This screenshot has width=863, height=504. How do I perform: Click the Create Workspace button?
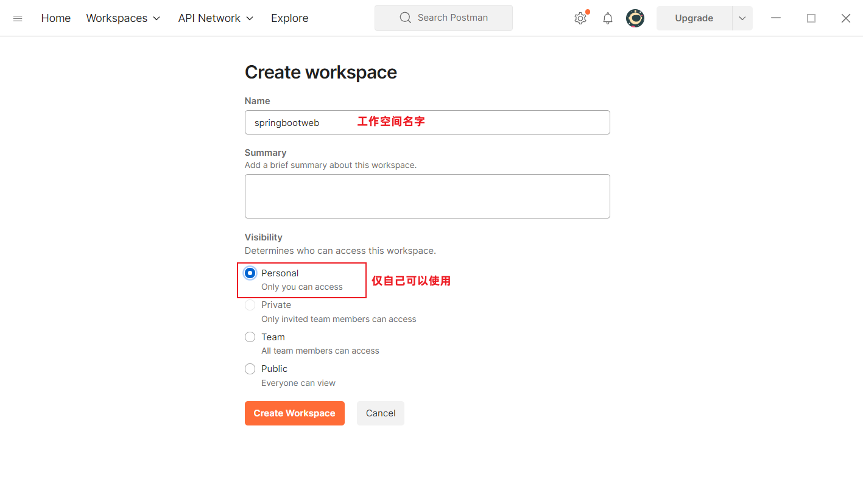click(294, 413)
